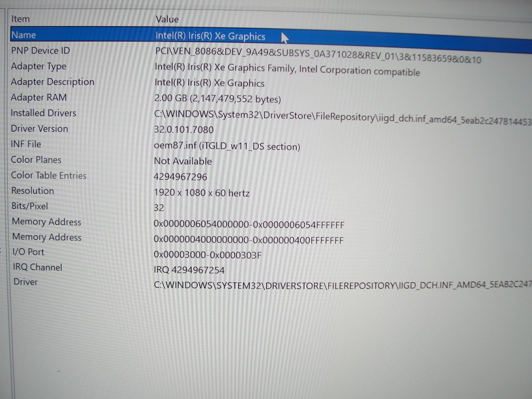This screenshot has height=399, width=532.
Task: Select the Installed Drivers row label
Action: point(44,113)
